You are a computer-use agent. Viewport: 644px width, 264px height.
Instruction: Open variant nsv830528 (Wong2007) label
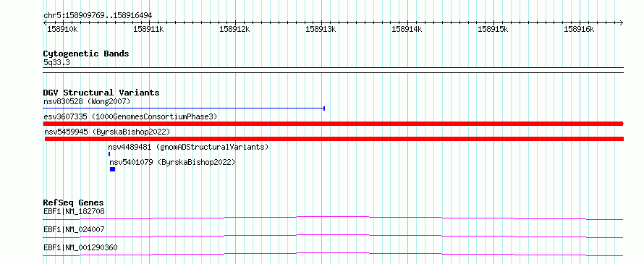click(x=87, y=101)
